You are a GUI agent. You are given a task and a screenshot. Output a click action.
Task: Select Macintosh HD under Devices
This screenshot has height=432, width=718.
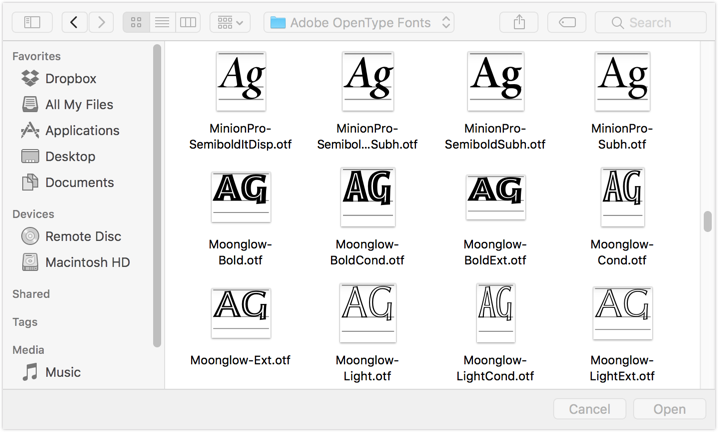[87, 262]
